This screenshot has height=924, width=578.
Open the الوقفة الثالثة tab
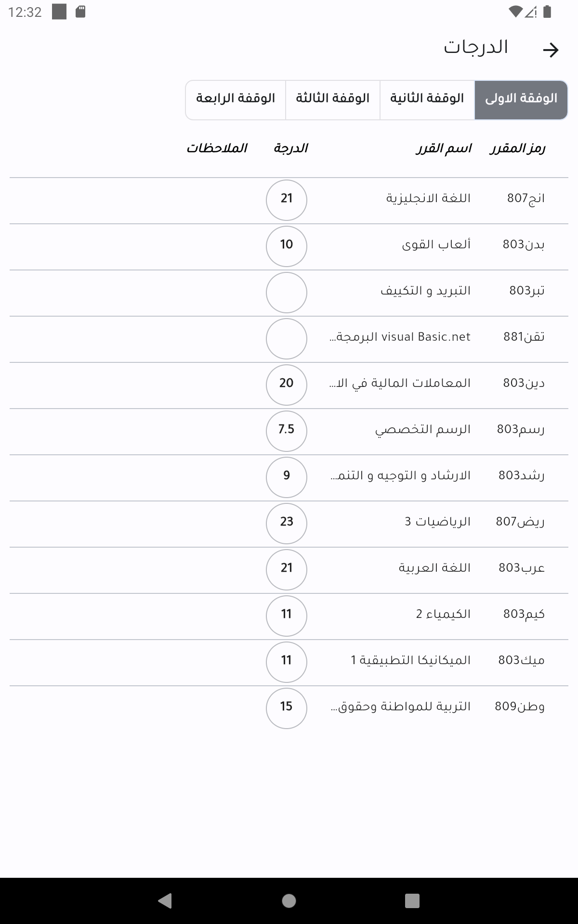332,100
